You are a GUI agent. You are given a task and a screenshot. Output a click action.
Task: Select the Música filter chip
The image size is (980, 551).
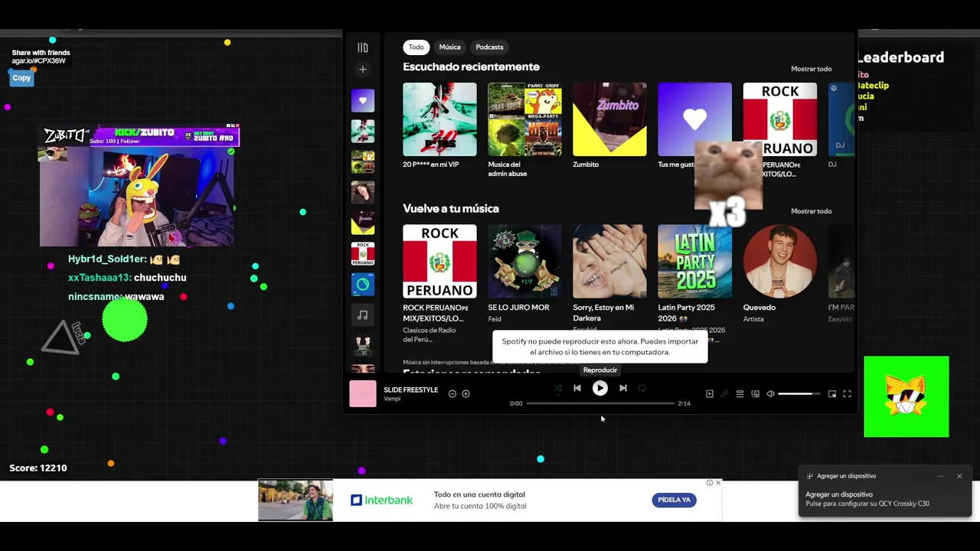coord(450,47)
